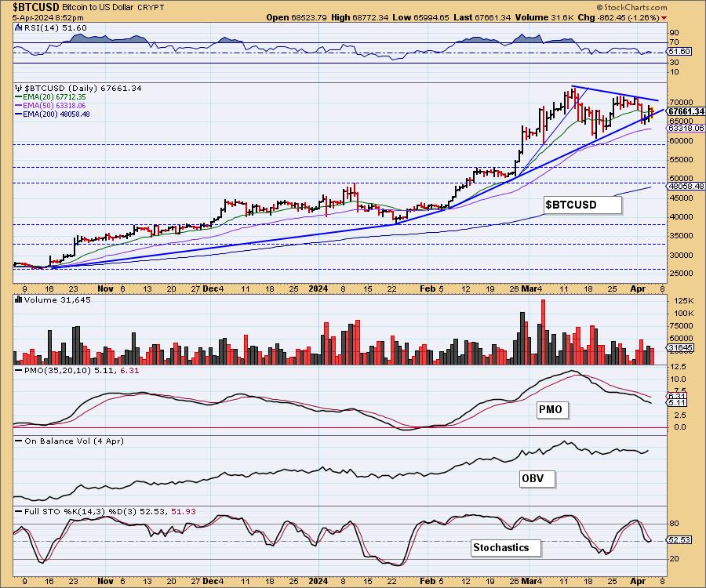
Task: Click the stochastic value tag 52.53
Action: (x=679, y=540)
